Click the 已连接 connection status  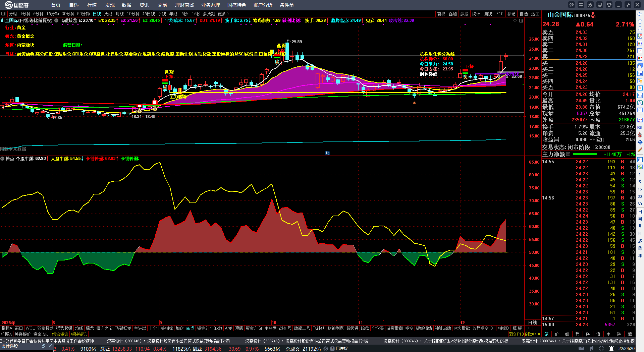pos(342,349)
